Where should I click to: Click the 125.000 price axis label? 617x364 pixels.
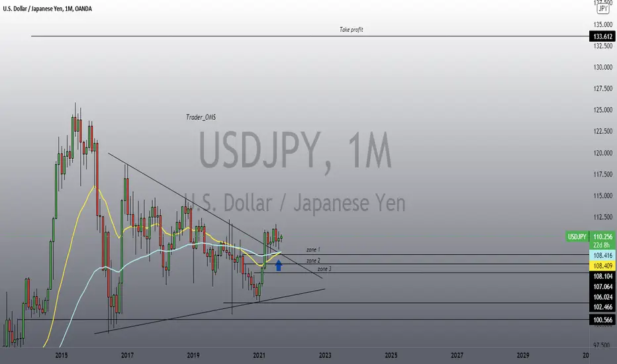point(603,110)
